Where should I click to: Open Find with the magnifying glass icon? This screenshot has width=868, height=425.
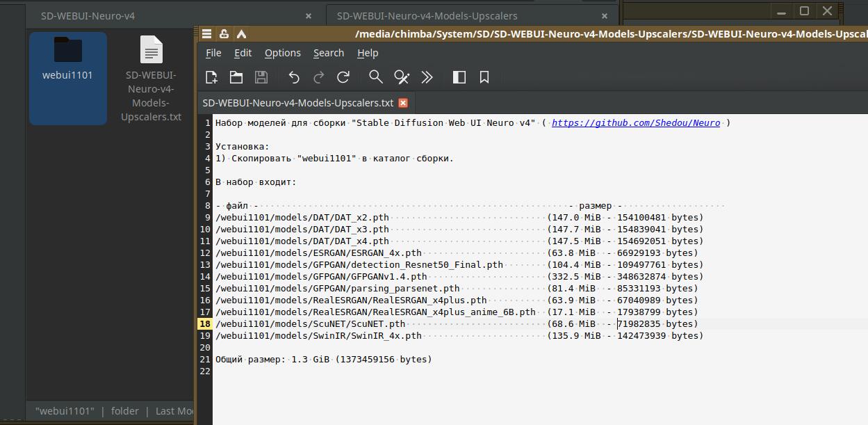376,77
